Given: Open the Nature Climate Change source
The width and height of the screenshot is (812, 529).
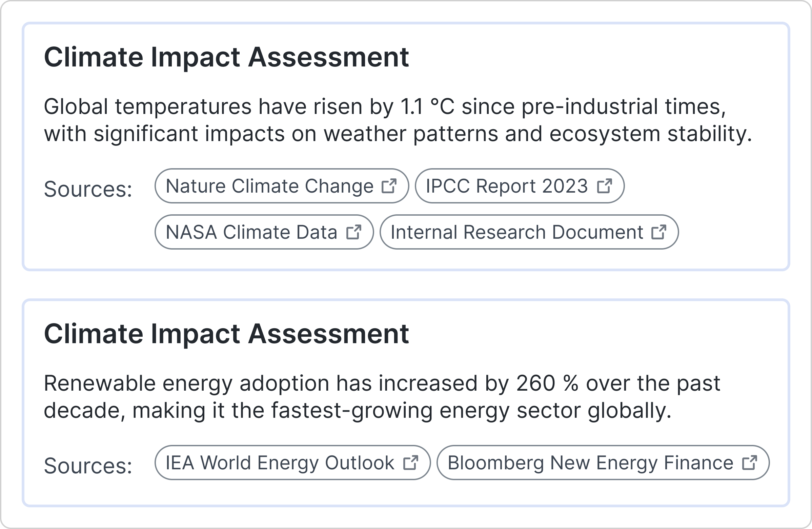Looking at the screenshot, I should pos(269,186).
